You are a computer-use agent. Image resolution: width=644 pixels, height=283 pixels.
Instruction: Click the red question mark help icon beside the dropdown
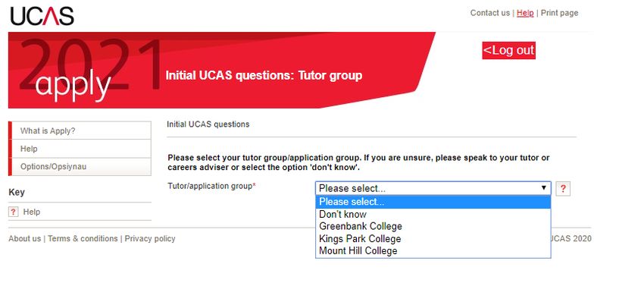(563, 189)
